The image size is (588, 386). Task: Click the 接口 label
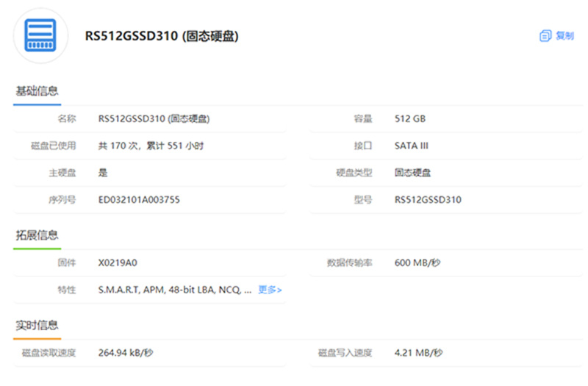click(363, 146)
